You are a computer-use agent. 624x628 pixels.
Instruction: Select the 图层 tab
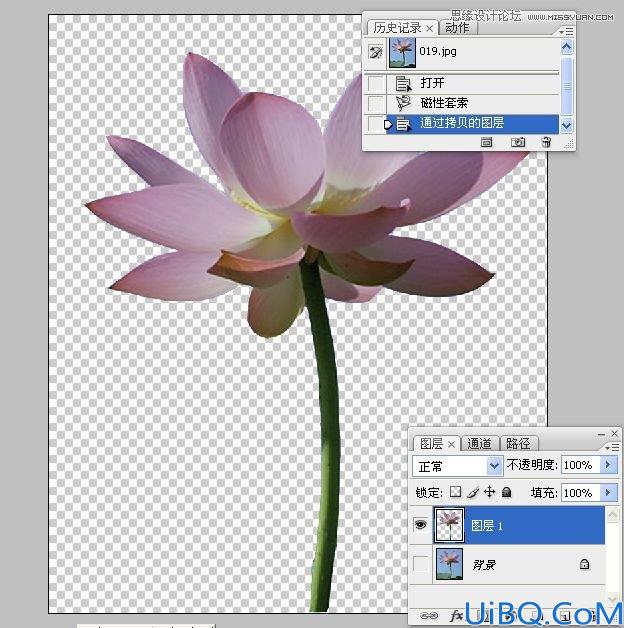431,444
